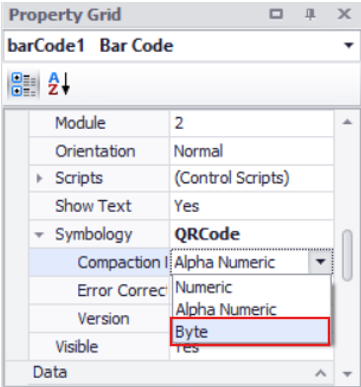The image size is (361, 387).
Task: Expand the Scripts property node
Action: (39, 178)
